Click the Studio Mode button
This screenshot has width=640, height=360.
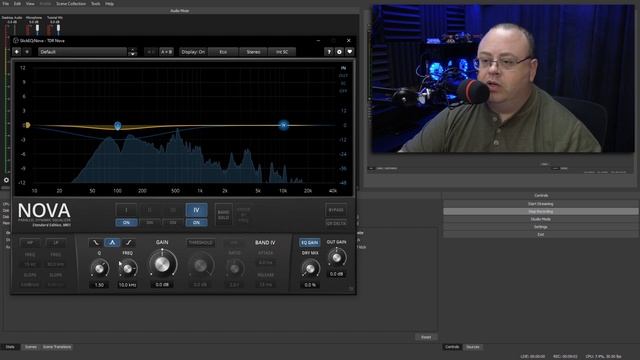click(541, 219)
